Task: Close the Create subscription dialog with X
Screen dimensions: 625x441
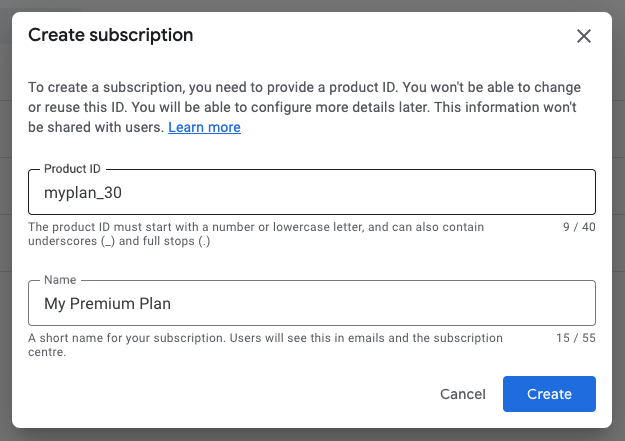Action: (x=584, y=36)
